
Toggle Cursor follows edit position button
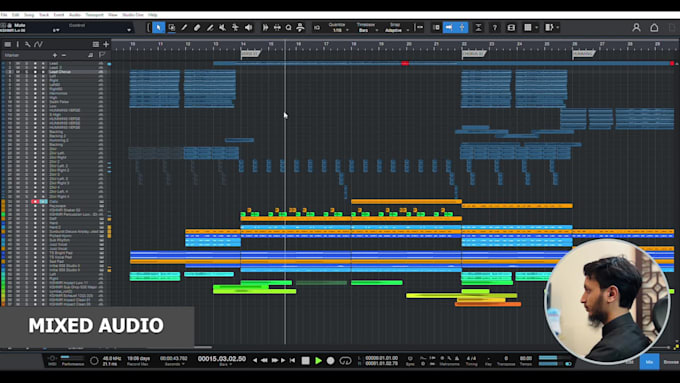[x=462, y=28]
